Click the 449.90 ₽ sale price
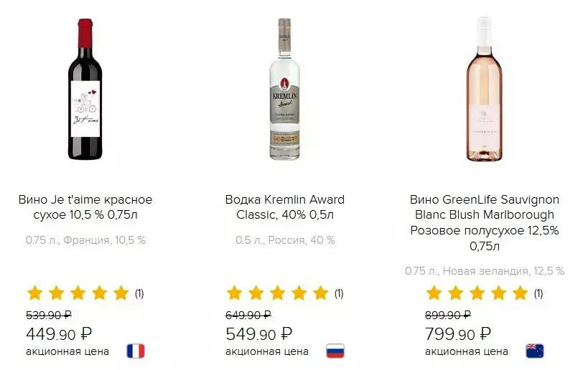 (x=59, y=334)
